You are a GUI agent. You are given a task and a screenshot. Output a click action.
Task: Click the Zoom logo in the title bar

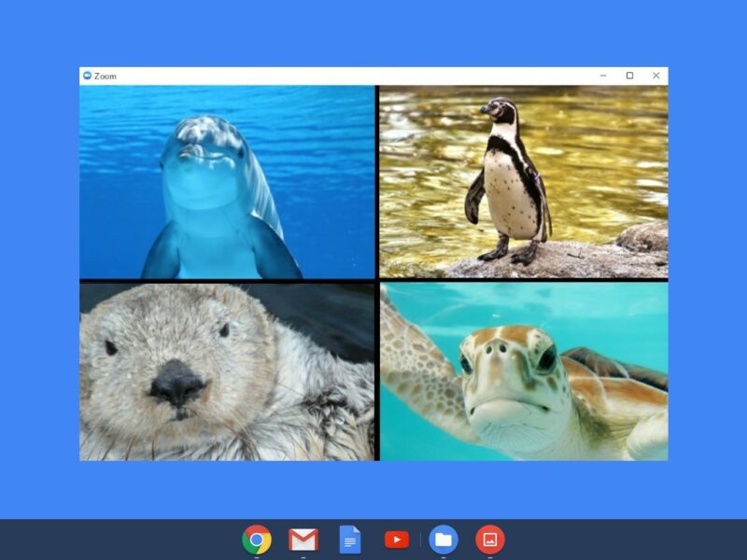pyautogui.click(x=87, y=76)
